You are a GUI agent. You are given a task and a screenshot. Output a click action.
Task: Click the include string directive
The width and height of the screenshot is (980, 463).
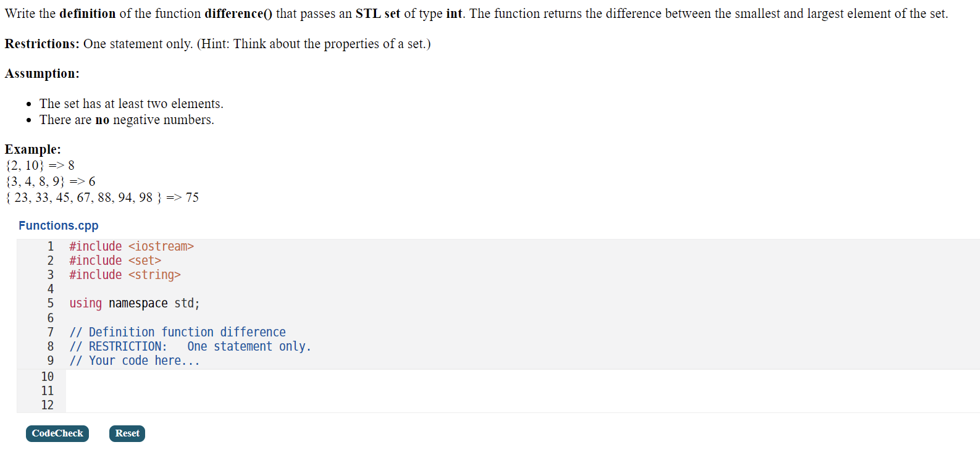[x=125, y=275]
